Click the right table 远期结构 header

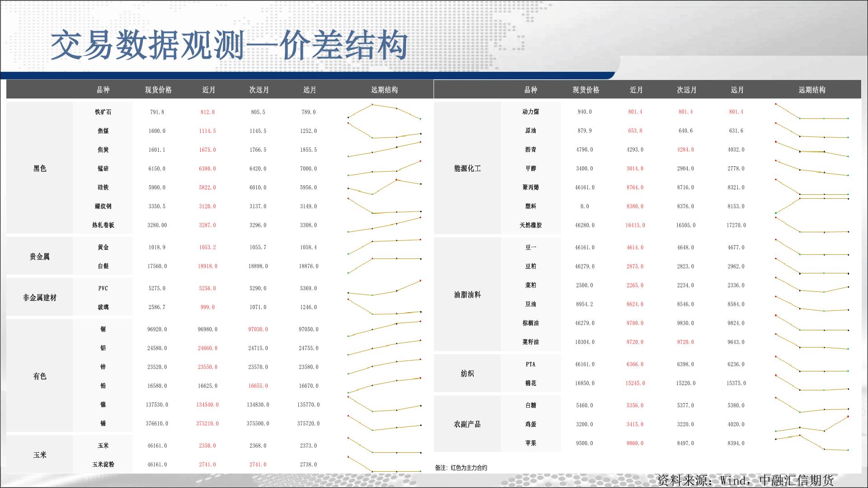click(x=811, y=90)
